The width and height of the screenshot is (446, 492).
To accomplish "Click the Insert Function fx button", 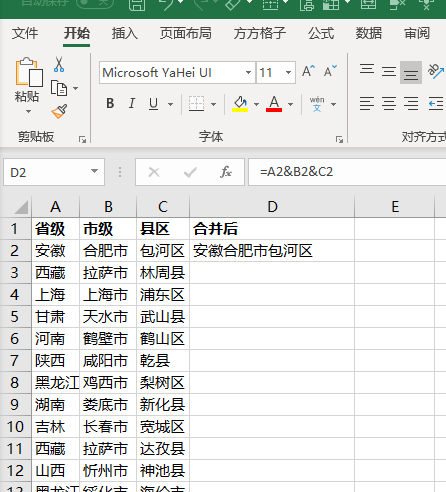I will point(226,172).
